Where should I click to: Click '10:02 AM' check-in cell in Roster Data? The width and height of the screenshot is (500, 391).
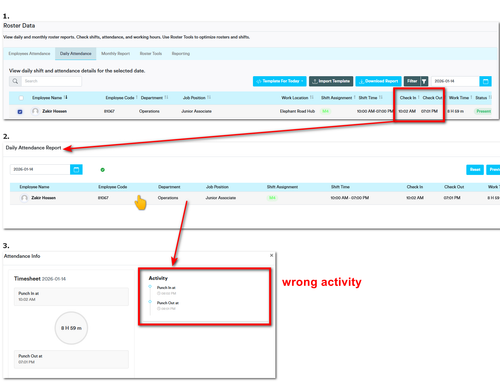point(407,111)
